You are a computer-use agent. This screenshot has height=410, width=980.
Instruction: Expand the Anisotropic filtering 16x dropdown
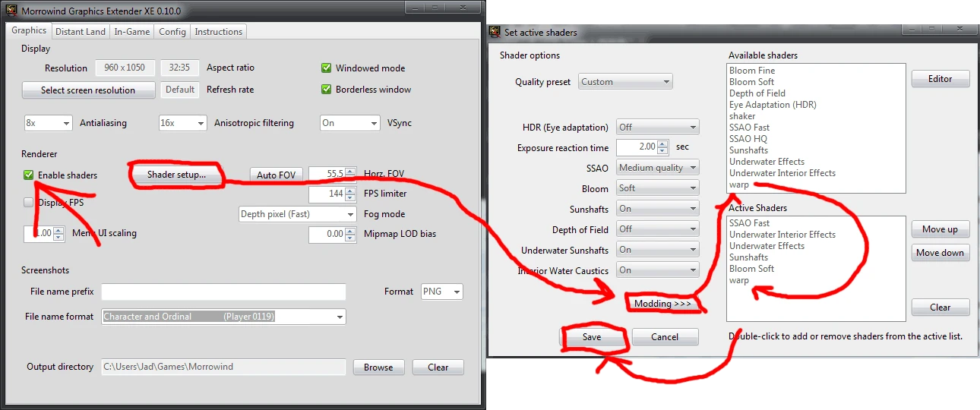click(182, 123)
